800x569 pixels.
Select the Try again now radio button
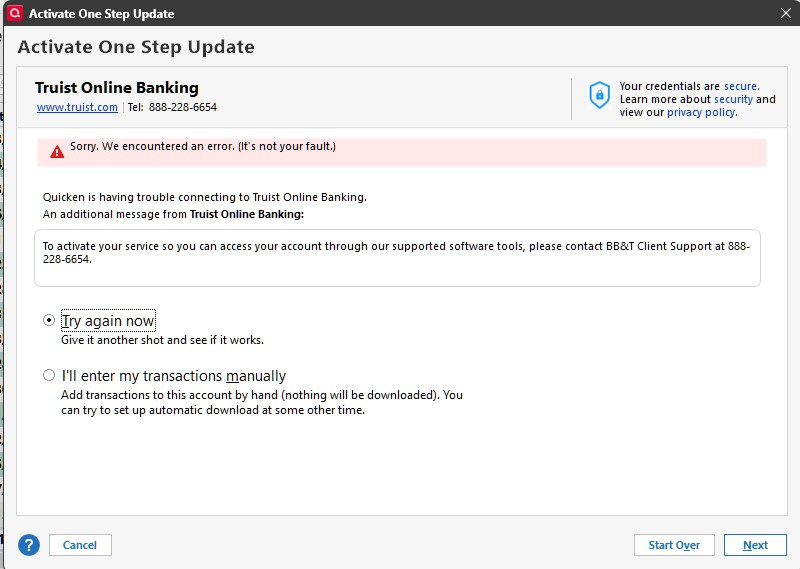tap(49, 320)
